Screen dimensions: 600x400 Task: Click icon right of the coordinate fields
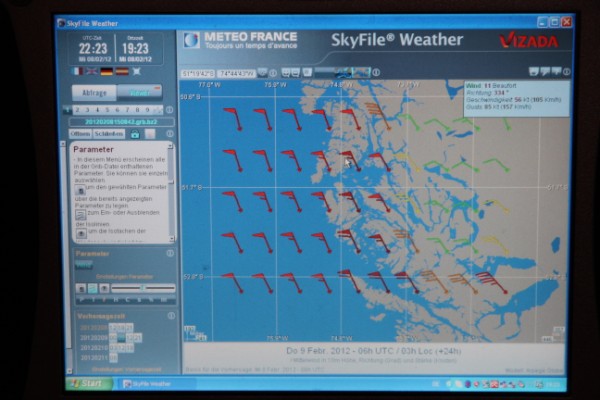(262, 72)
